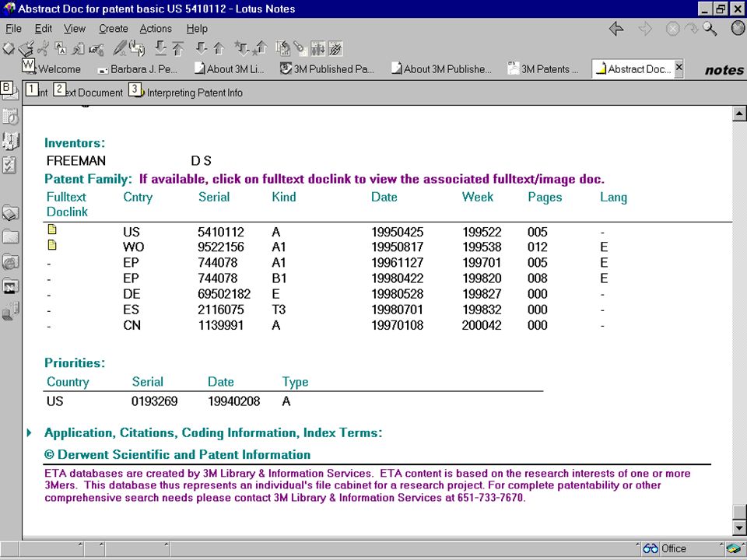This screenshot has height=560, width=747.
Task: Click the Derwent Scientific and Patent Information heading
Action: click(177, 455)
